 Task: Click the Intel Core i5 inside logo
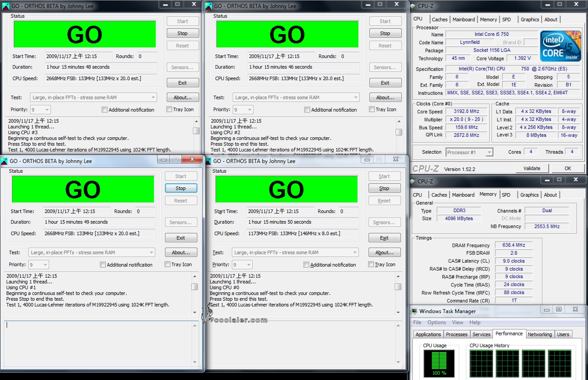click(560, 47)
